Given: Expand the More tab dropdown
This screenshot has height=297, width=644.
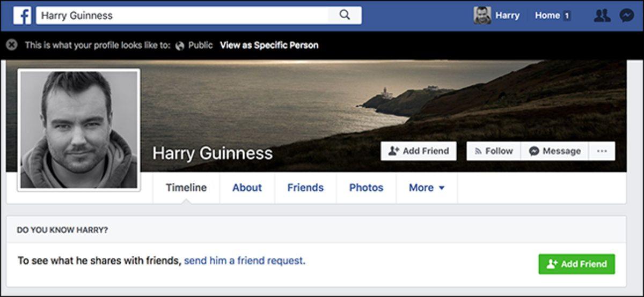Looking at the screenshot, I should click(427, 188).
